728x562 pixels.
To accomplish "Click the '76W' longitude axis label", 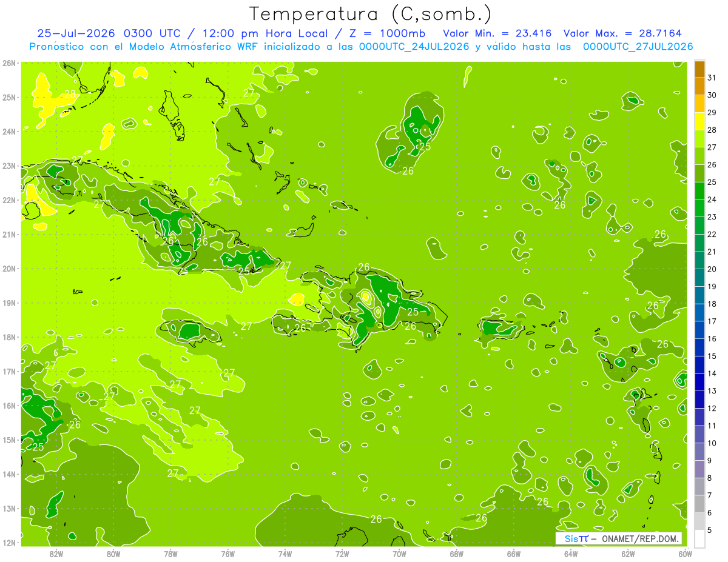I will (x=228, y=554).
